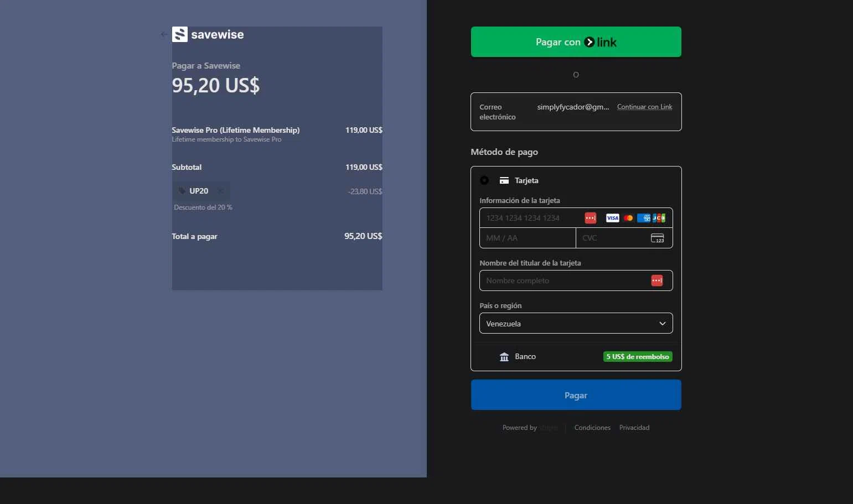Click the simplyfycador@gm... email field
The height and width of the screenshot is (504, 853).
click(x=573, y=107)
